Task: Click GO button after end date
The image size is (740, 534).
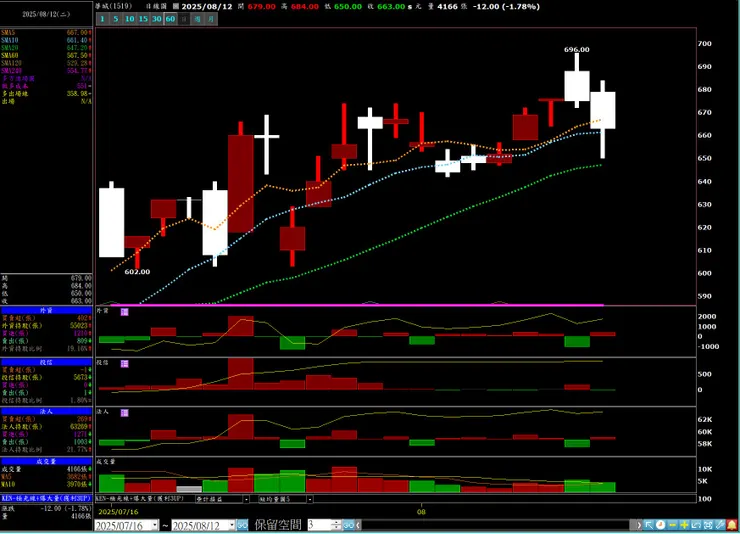Action: (243, 525)
